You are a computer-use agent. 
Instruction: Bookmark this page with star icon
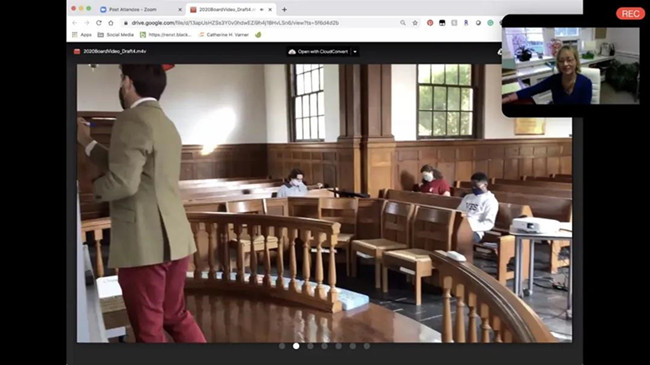[x=415, y=23]
